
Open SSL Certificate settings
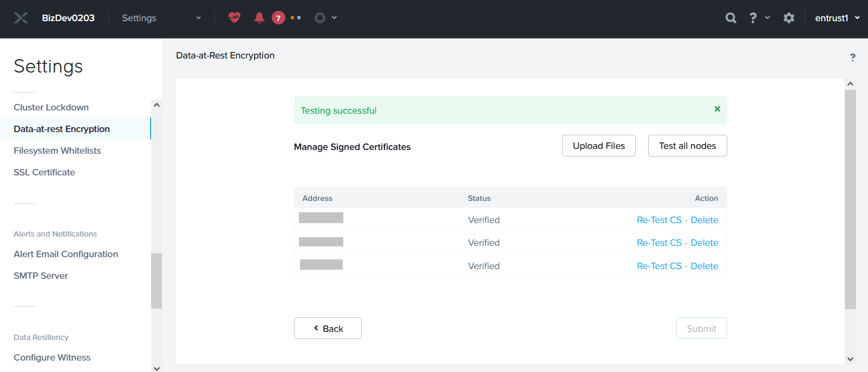click(44, 172)
